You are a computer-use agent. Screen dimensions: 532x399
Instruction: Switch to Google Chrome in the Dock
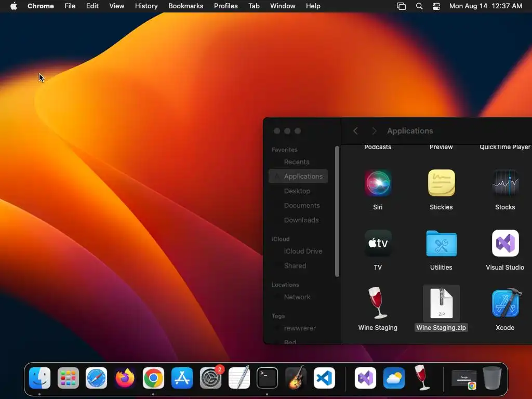point(153,378)
